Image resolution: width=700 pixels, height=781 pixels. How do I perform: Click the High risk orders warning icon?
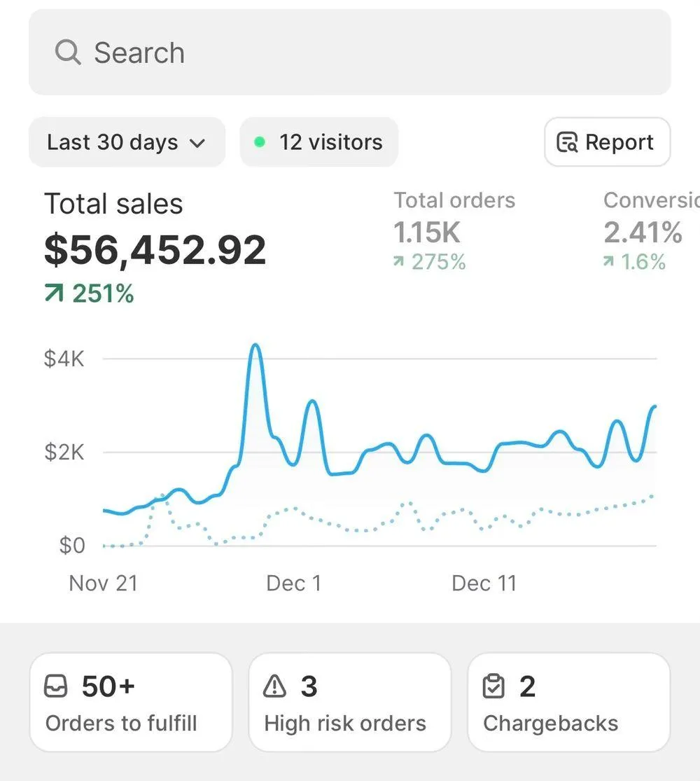274,687
